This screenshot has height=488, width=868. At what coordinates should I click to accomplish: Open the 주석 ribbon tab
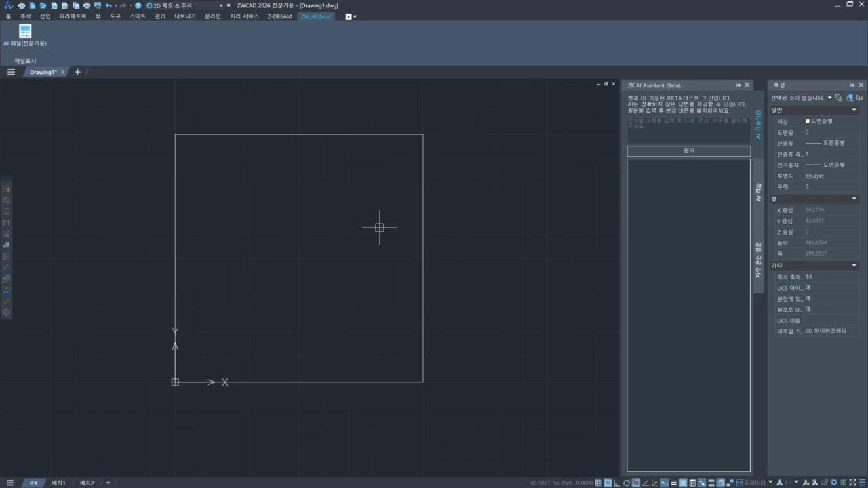click(25, 16)
